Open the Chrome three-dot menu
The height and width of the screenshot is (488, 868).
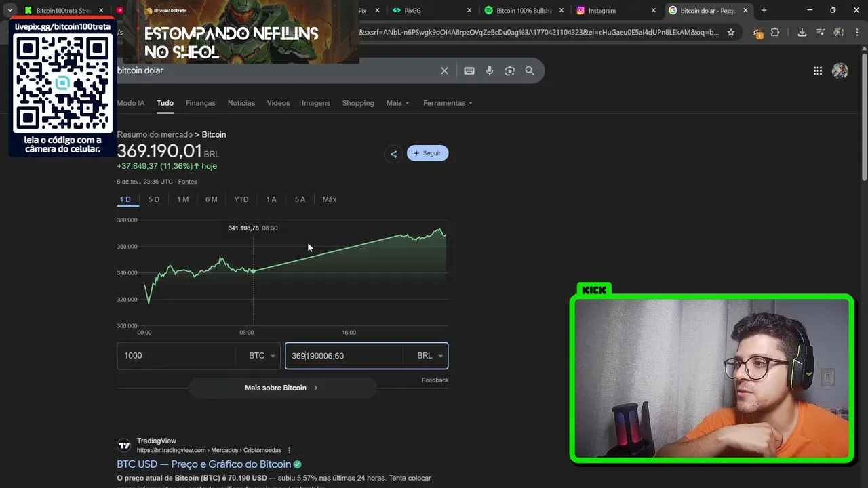(856, 32)
